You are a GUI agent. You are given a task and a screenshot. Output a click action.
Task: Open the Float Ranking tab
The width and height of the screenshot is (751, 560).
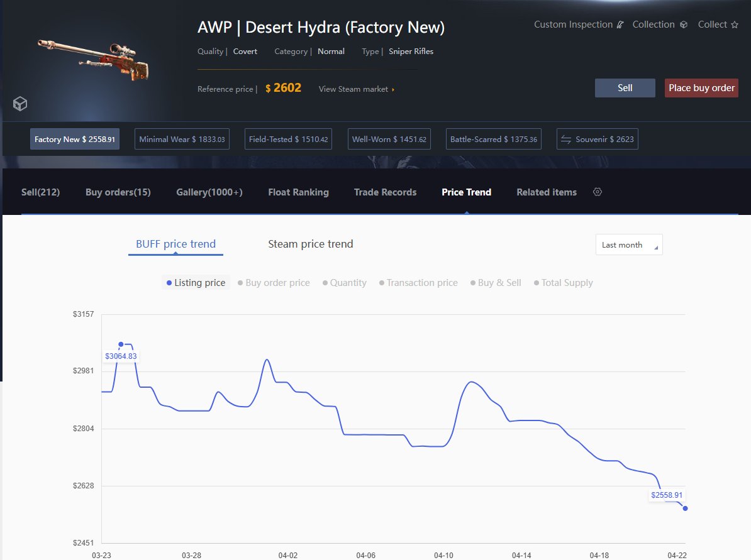pos(298,192)
